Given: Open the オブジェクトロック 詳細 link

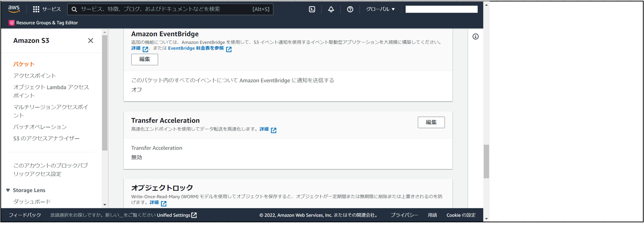Looking at the screenshot, I should click(154, 203).
